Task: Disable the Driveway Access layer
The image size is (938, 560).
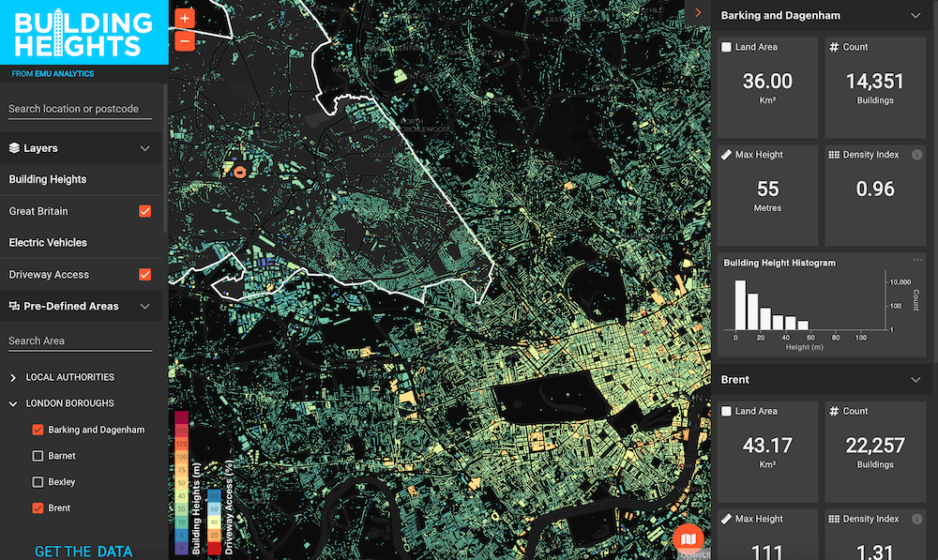Action: pos(145,274)
